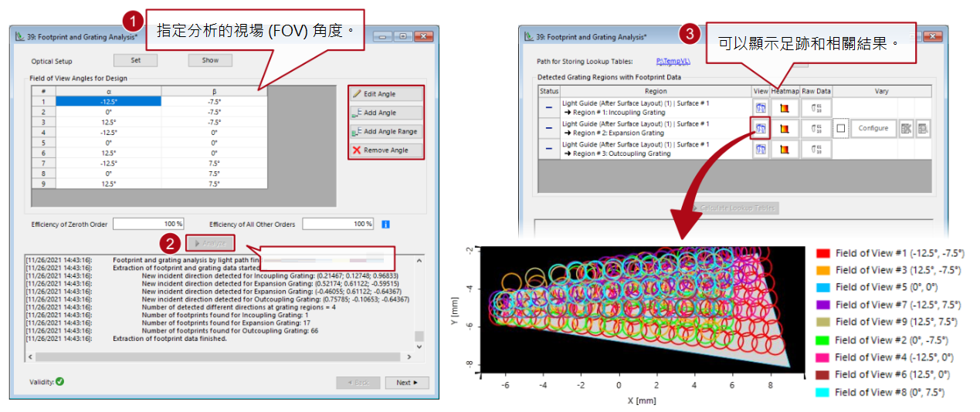Select Region # 1: Incoupling Grating text

tap(621, 112)
